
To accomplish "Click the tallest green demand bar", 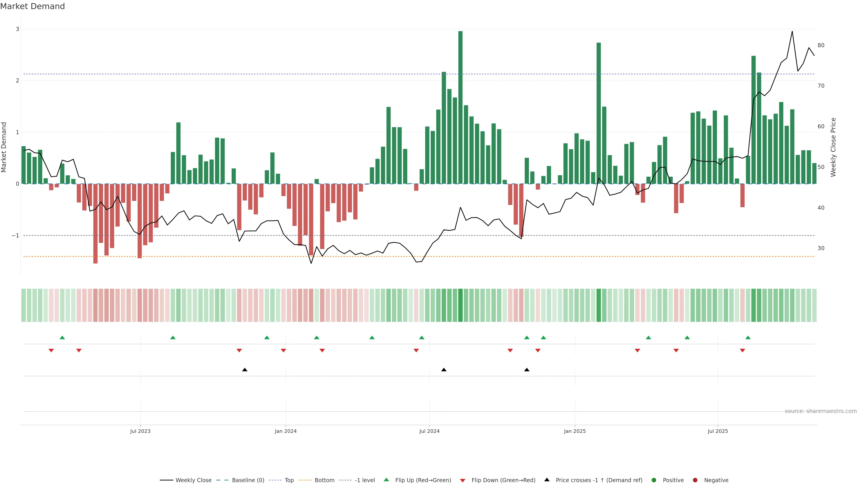I will point(460,108).
